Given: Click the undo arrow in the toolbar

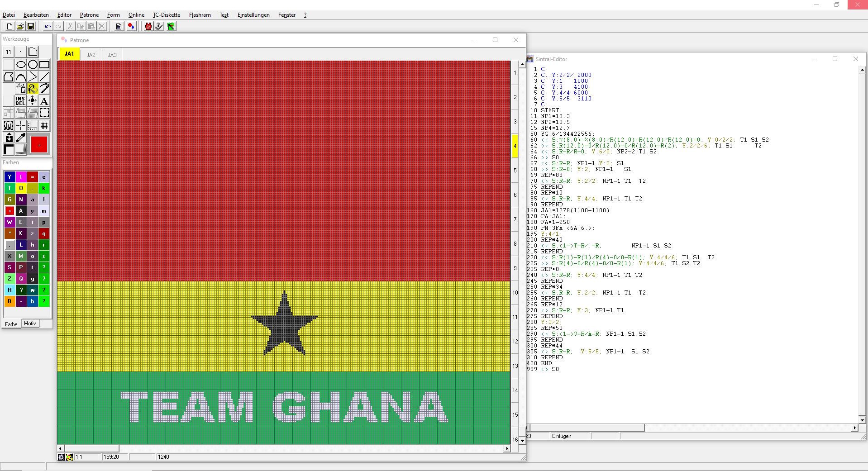Looking at the screenshot, I should point(48,27).
